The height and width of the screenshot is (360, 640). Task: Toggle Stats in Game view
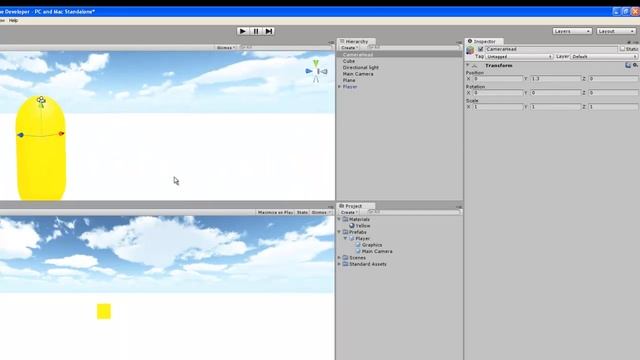click(x=302, y=212)
